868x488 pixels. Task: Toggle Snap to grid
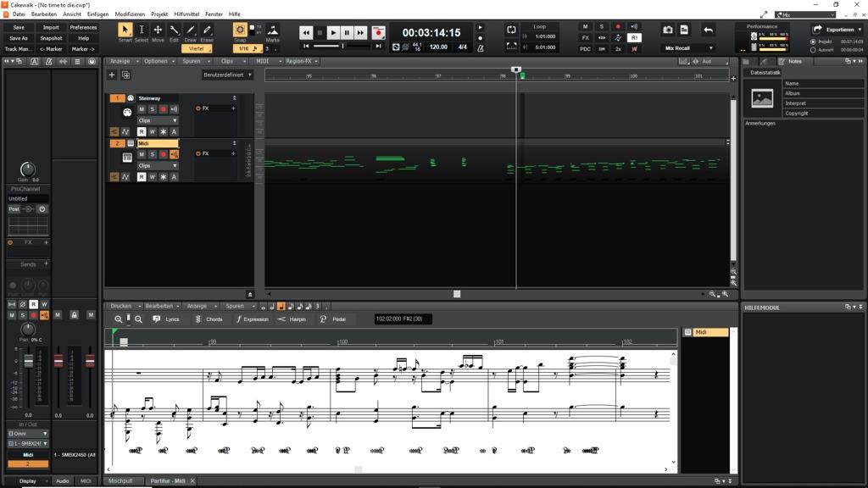pyautogui.click(x=240, y=31)
